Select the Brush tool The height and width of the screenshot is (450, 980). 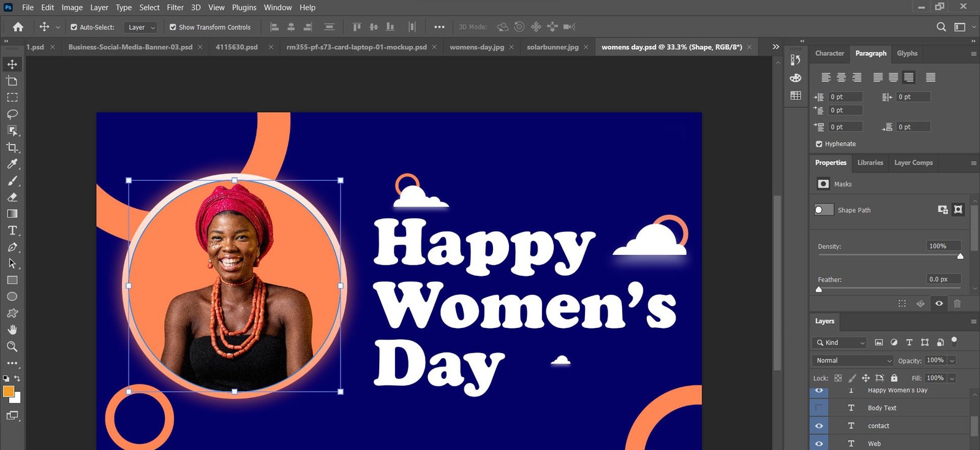[x=12, y=181]
